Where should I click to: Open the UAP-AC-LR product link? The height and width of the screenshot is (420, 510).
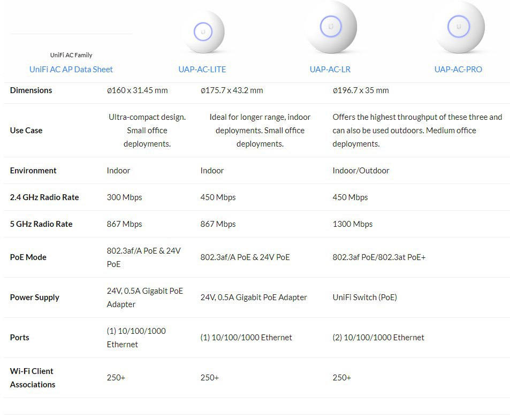click(x=330, y=69)
